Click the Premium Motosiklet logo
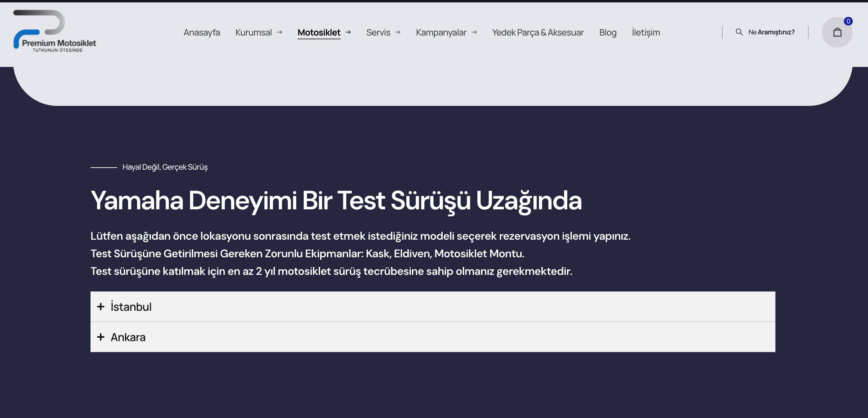 coord(55,31)
